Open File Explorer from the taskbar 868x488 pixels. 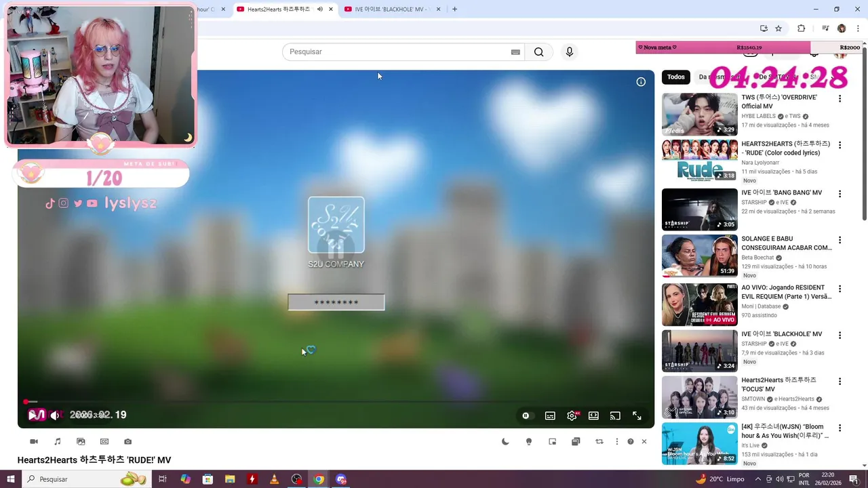230,479
